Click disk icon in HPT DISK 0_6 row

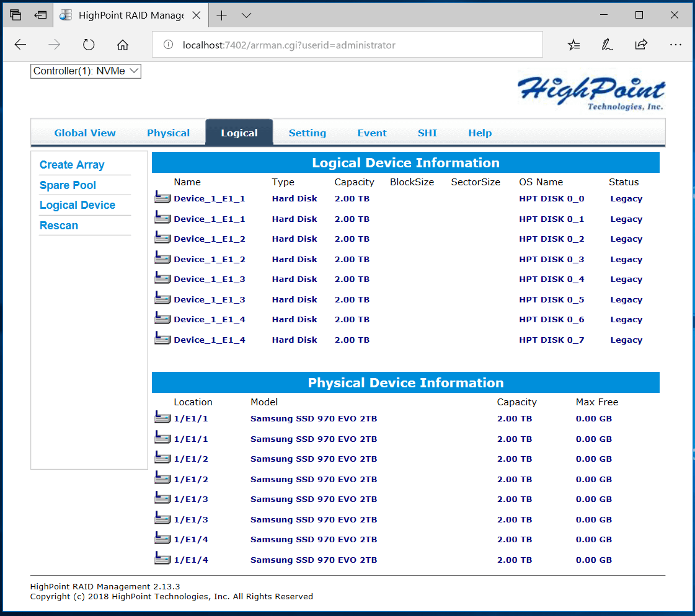(162, 318)
